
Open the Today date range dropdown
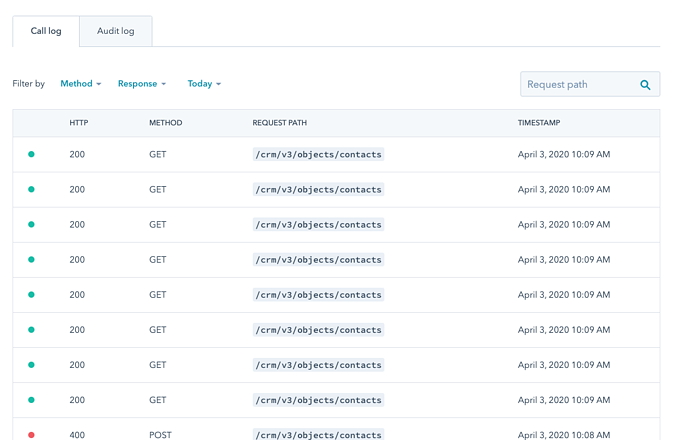204,84
